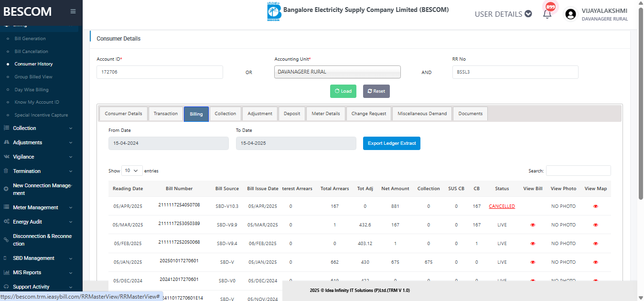Open the notifications bell icon
The height and width of the screenshot is (301, 644).
pos(547,14)
